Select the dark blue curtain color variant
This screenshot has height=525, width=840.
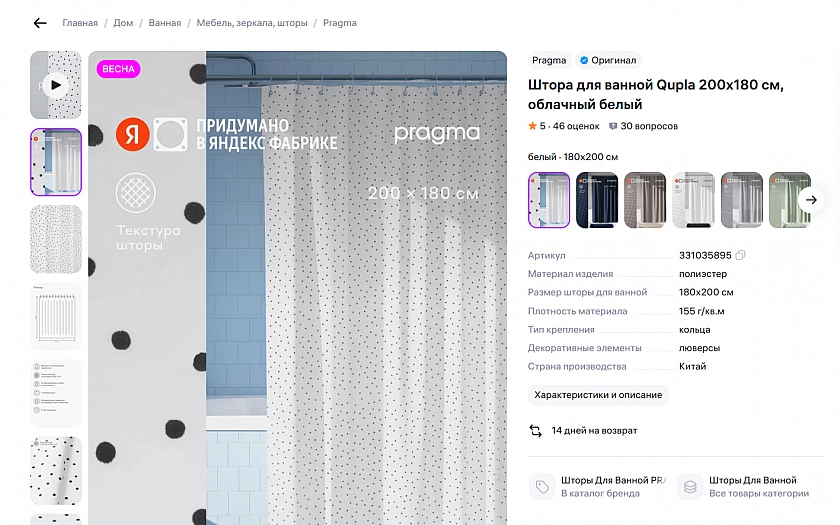pyautogui.click(x=597, y=200)
